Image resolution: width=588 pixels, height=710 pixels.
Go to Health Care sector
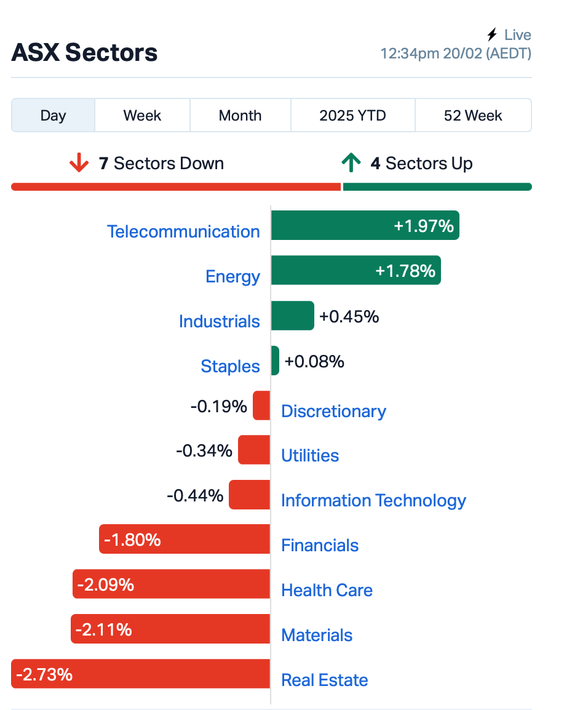(x=327, y=590)
